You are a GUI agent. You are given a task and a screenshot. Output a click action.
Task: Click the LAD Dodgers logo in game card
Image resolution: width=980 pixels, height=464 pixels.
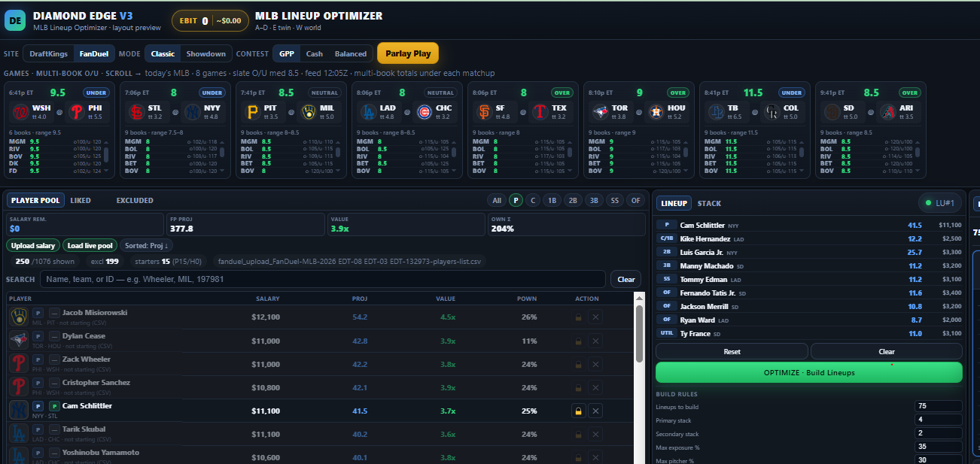[x=368, y=112]
